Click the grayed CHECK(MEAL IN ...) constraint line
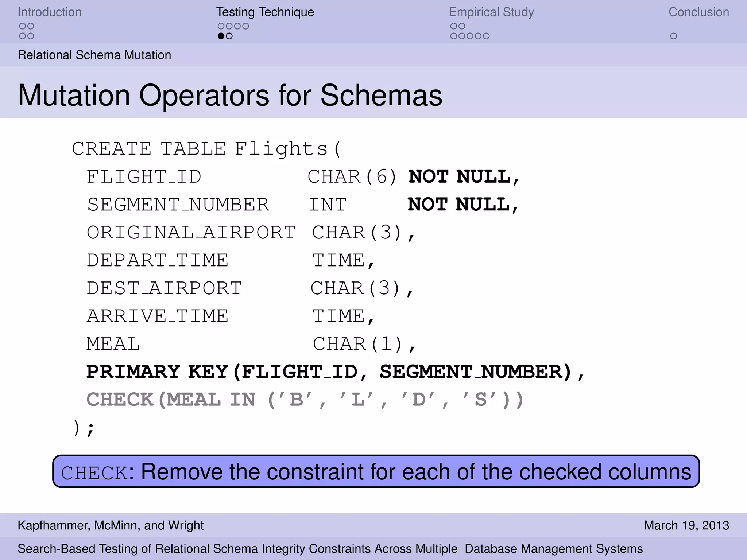Image resolution: width=747 pixels, height=560 pixels. [305, 400]
